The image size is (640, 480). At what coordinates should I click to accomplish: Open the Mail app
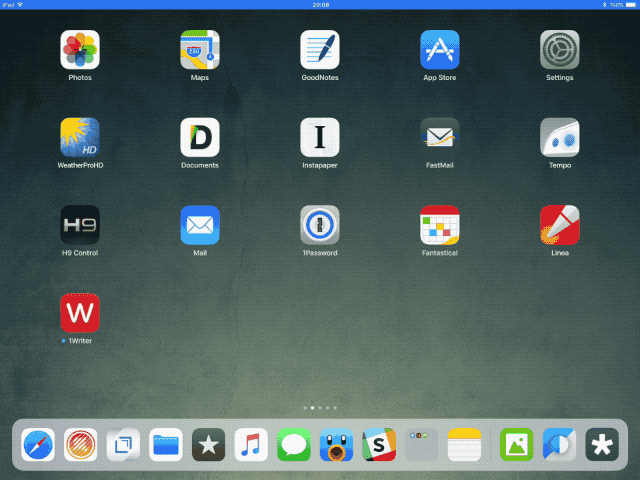(200, 225)
